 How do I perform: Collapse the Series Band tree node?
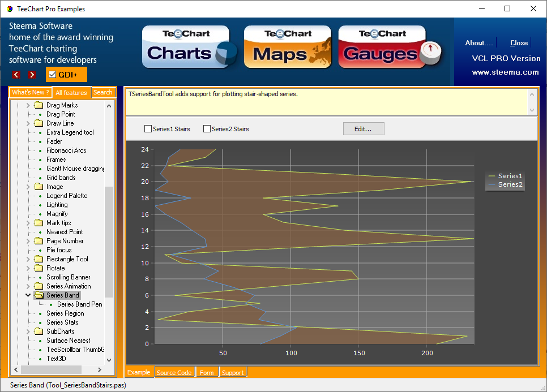28,295
